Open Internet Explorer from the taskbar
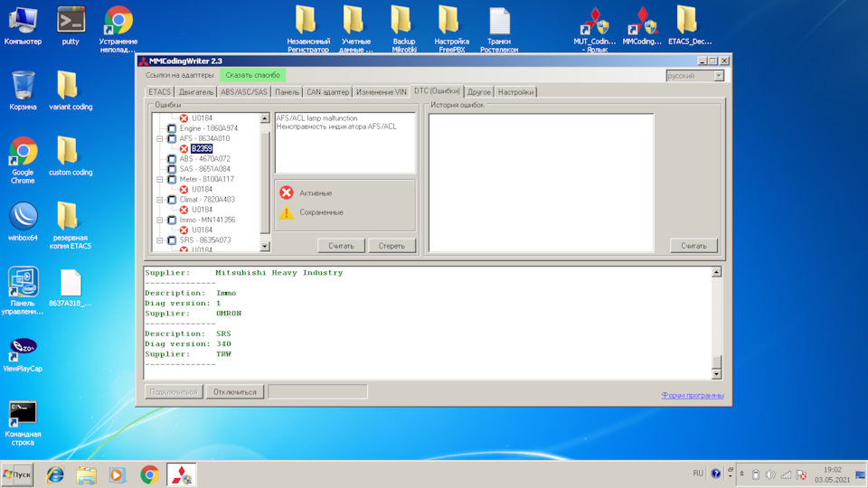The width and height of the screenshot is (868, 488). coord(54,474)
